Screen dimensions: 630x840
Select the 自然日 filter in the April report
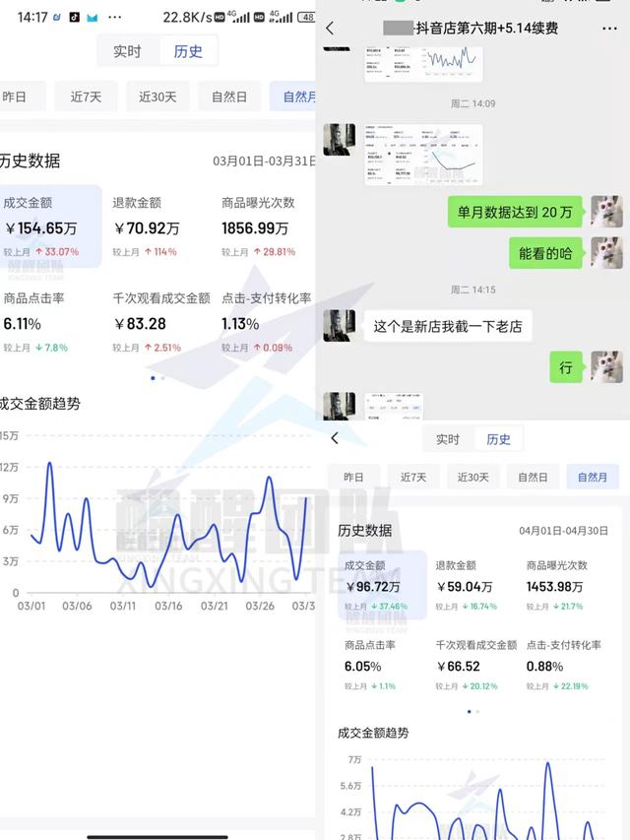point(533,477)
